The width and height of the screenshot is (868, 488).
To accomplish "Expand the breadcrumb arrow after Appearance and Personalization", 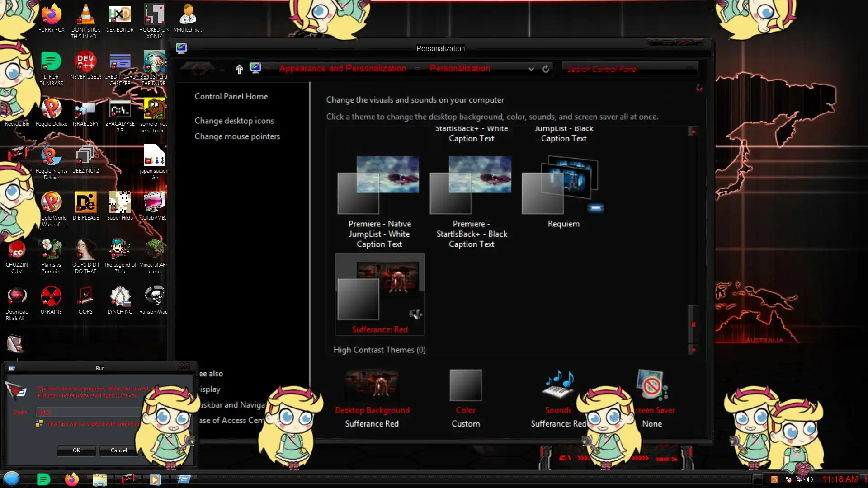I will (418, 69).
